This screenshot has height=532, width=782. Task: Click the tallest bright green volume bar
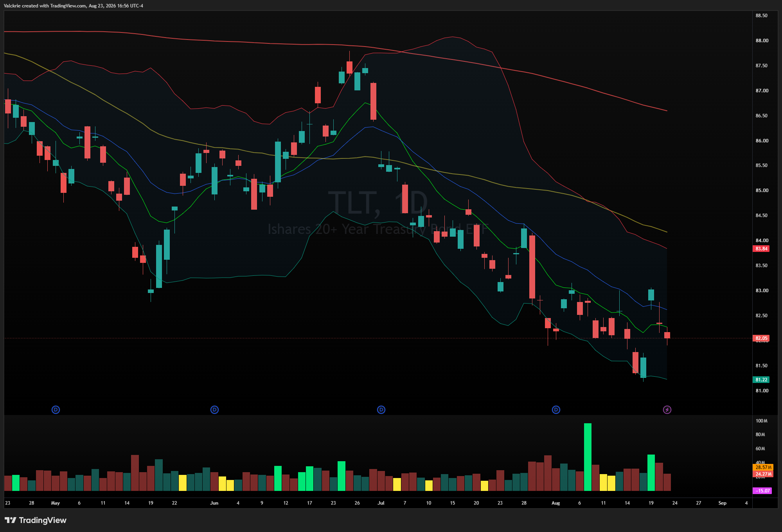tap(588, 457)
